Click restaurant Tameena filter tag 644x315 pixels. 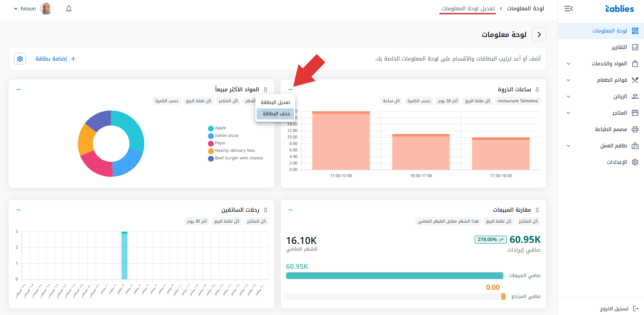[518, 101]
